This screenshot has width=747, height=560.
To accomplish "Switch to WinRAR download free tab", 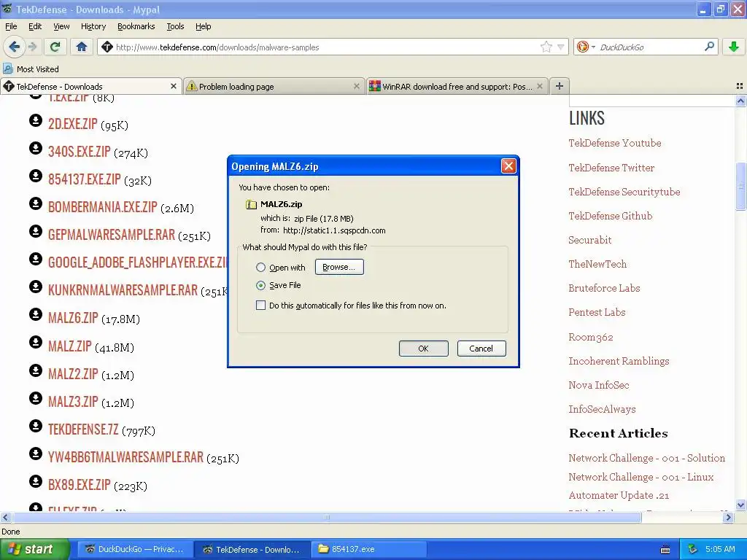I will (457, 86).
